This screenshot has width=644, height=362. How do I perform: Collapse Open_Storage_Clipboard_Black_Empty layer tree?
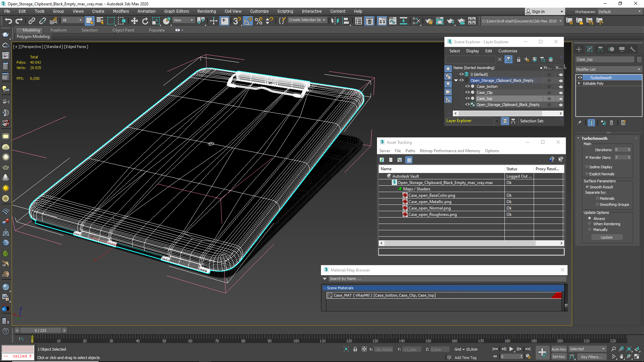click(456, 80)
